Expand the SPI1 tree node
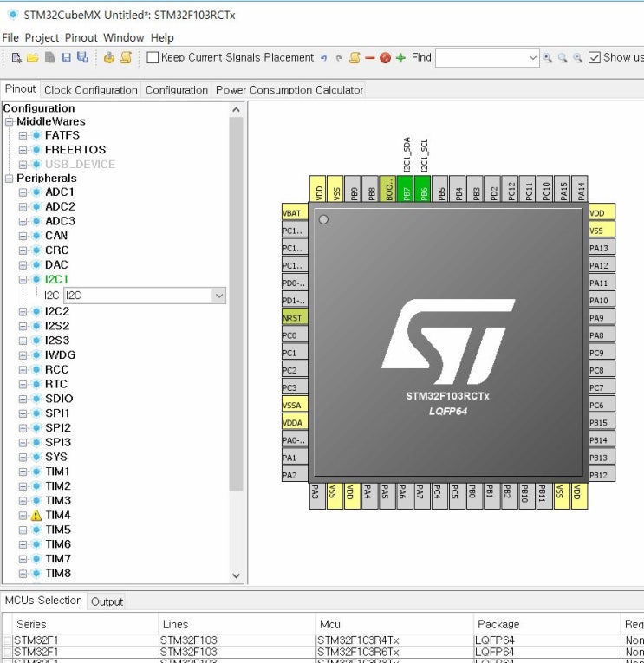644x663 pixels. 23,413
